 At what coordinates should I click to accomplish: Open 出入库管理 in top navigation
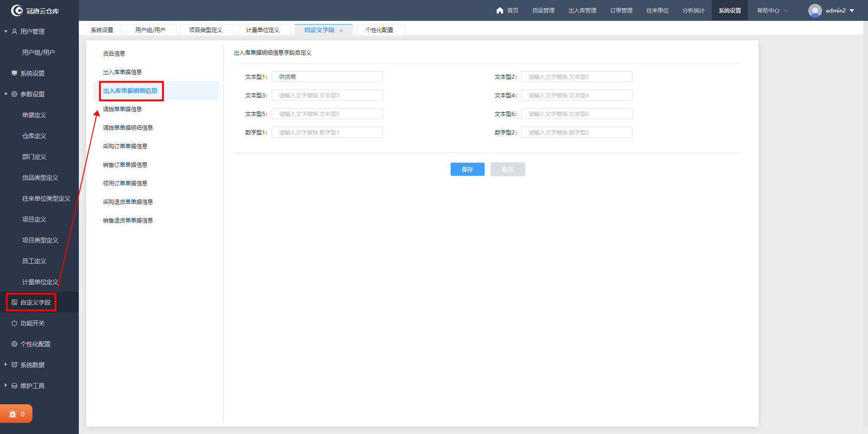582,10
